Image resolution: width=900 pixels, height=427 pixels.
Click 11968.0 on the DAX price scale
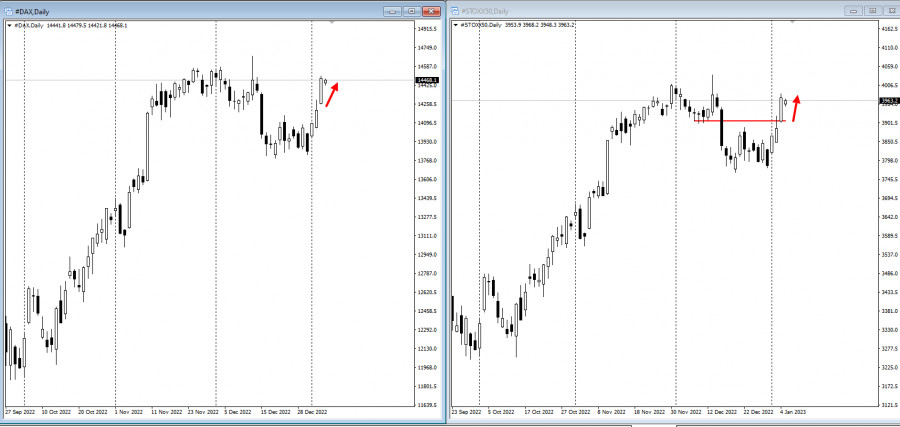pyautogui.click(x=429, y=367)
